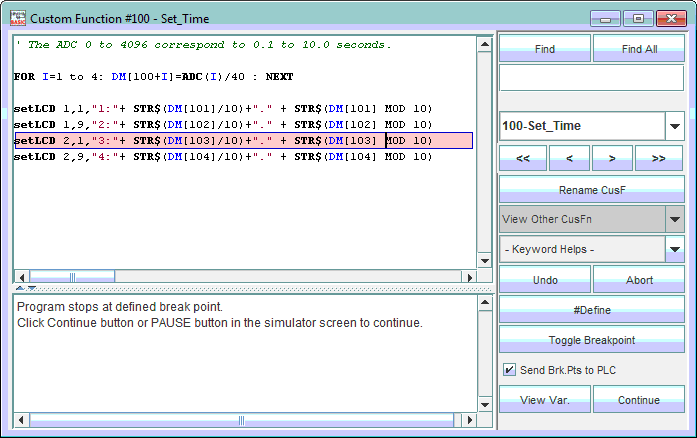This screenshot has height=438, width=697.
Task: Go to previous custom function with < button
Action: point(569,158)
